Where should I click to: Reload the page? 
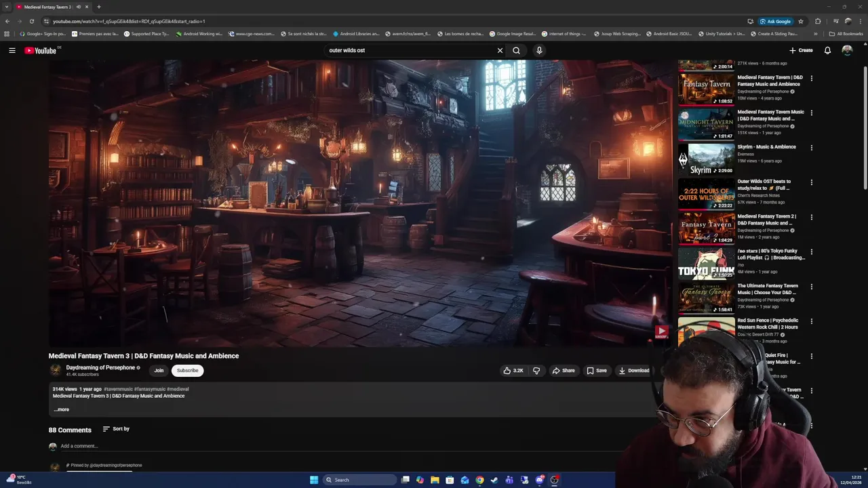click(31, 21)
